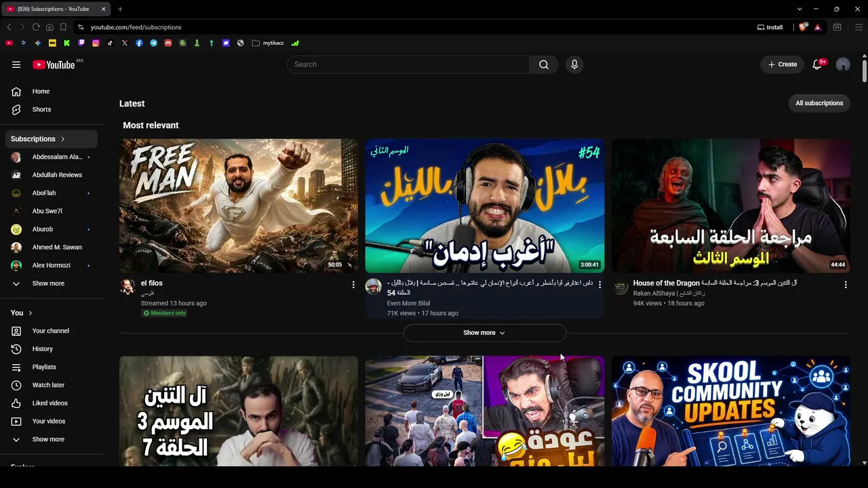Start voice search with the microphone
Image resolution: width=868 pixels, height=488 pixels.
[x=574, y=64]
